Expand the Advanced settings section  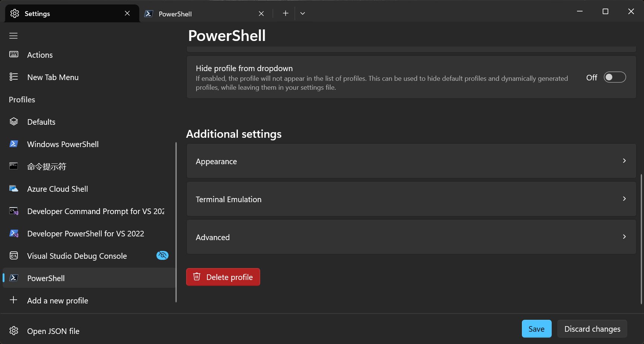[411, 237]
